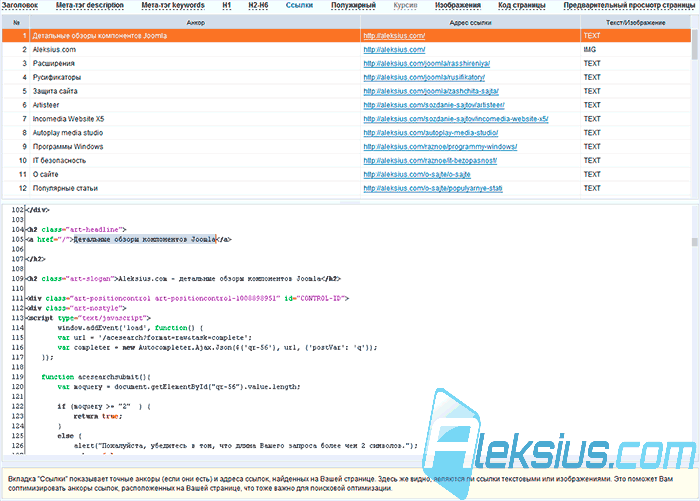Open Предварительный просмотр страницы tab
The height and width of the screenshot is (501, 700).
click(629, 5)
